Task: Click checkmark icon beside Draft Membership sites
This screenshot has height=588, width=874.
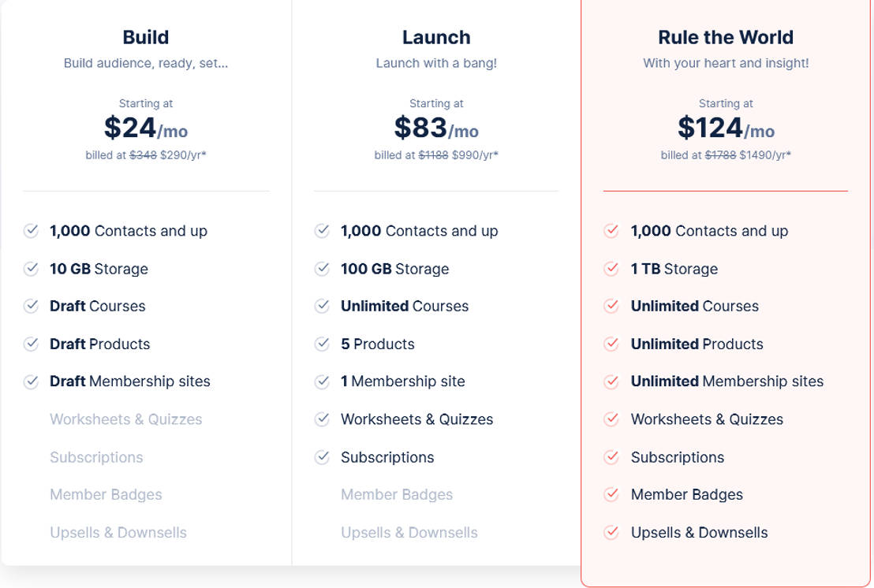Action: pos(32,381)
